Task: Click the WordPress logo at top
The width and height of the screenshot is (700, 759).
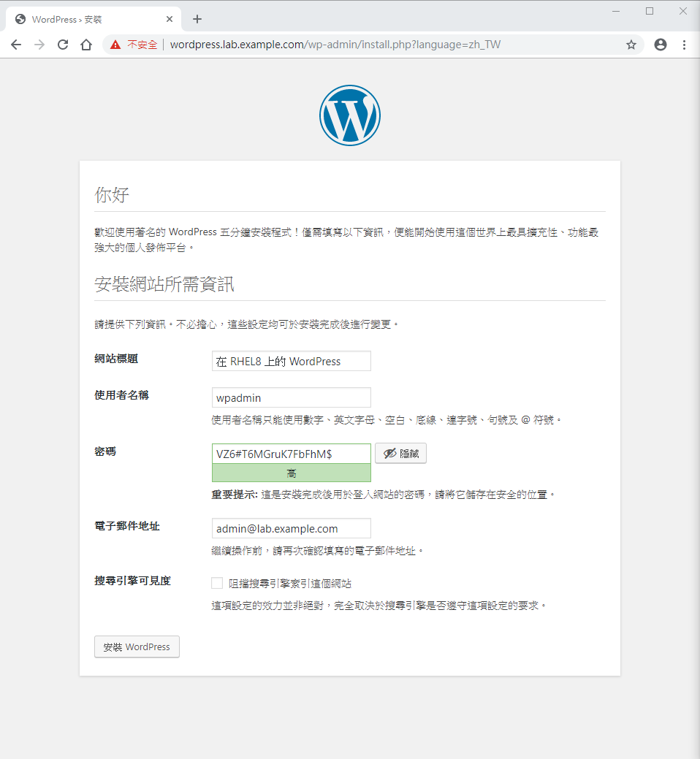Action: point(350,115)
